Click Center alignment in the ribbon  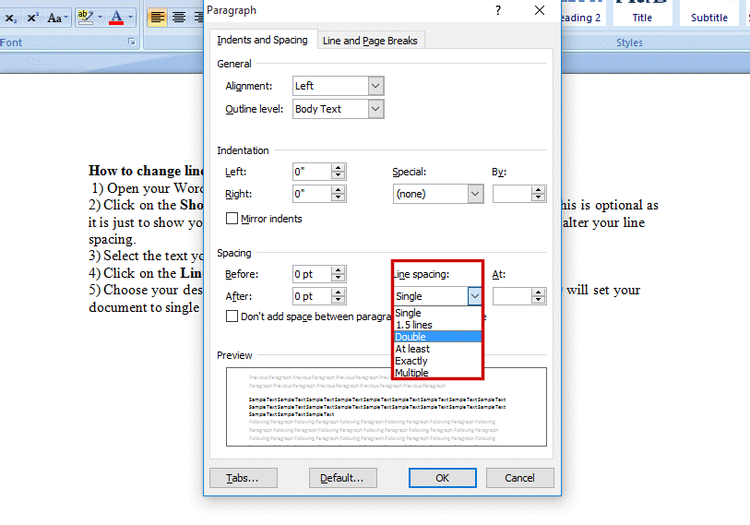tap(179, 18)
